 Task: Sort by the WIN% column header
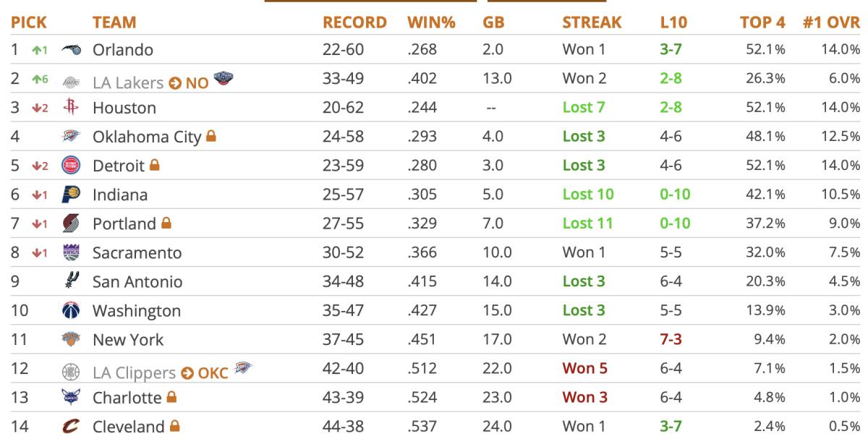431,22
